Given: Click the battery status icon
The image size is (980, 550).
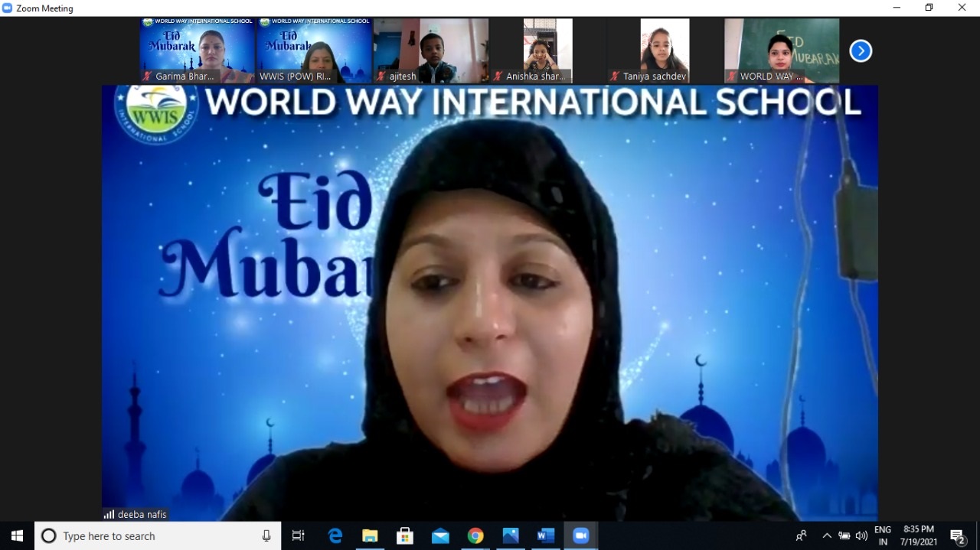Looking at the screenshot, I should point(844,536).
